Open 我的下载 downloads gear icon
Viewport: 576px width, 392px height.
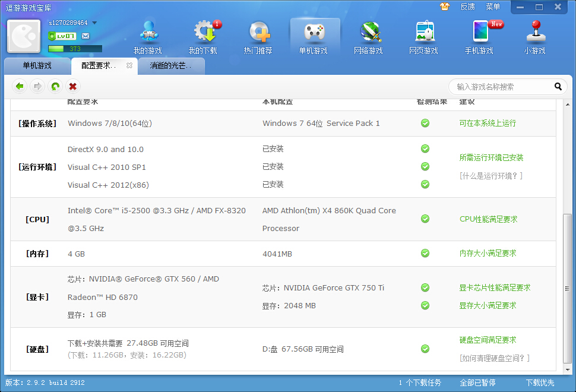(x=204, y=31)
